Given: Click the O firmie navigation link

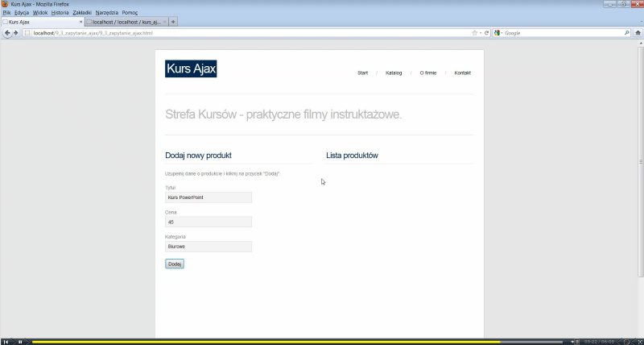Looking at the screenshot, I should pyautogui.click(x=427, y=73).
